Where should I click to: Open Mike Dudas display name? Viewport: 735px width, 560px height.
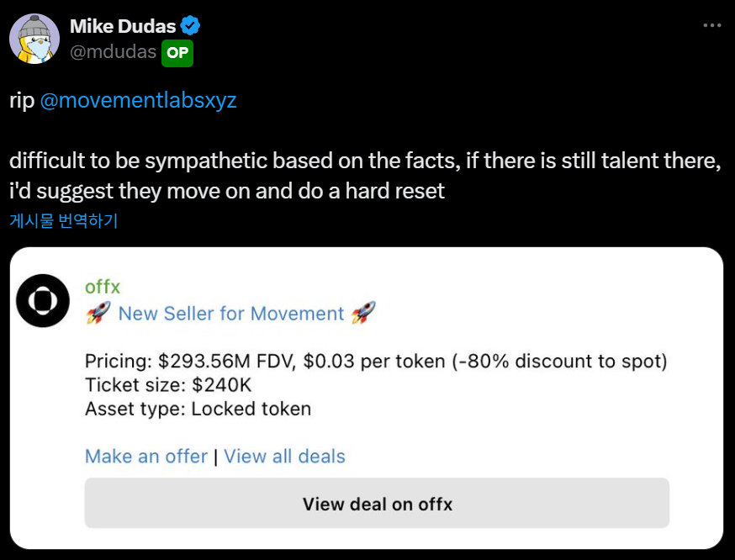point(123,26)
